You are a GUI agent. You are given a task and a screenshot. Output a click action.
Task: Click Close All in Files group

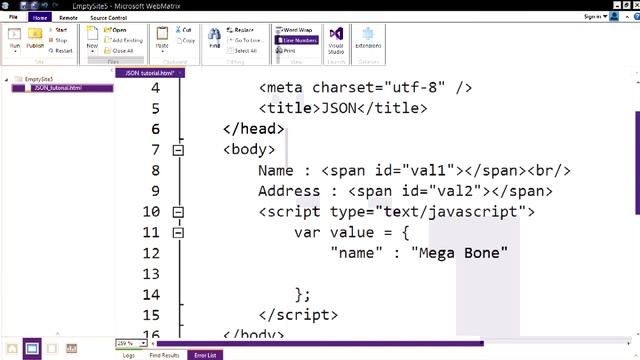tap(119, 51)
